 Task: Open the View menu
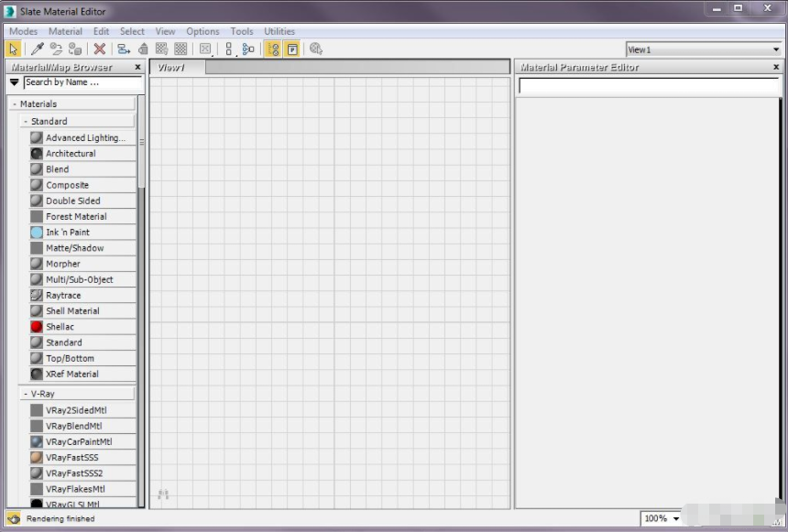point(165,31)
